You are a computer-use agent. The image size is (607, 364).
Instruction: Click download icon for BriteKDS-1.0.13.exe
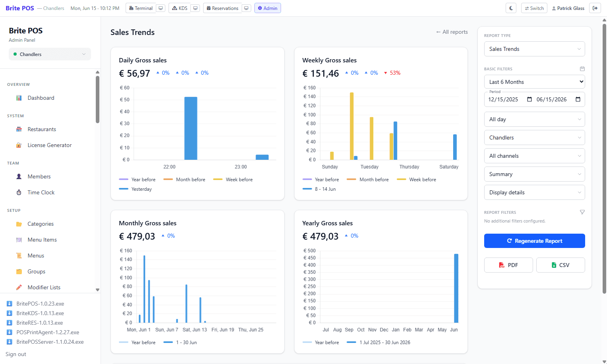(10, 313)
